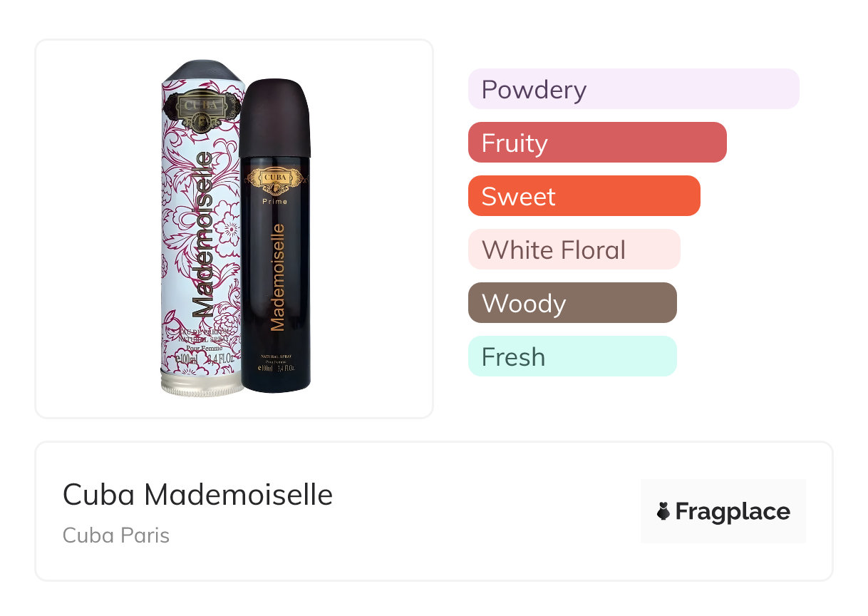
Task: Click the Prime label on black bottle
Action: point(275,202)
